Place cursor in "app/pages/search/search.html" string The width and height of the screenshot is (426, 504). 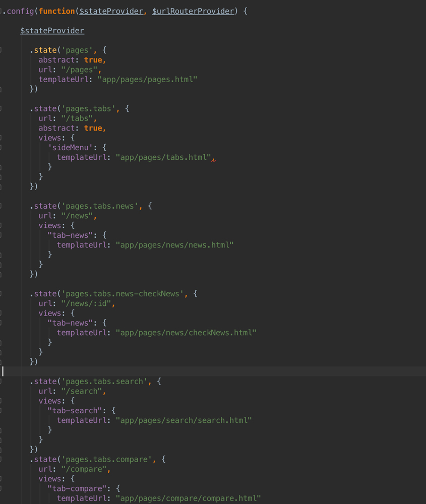[184, 420]
